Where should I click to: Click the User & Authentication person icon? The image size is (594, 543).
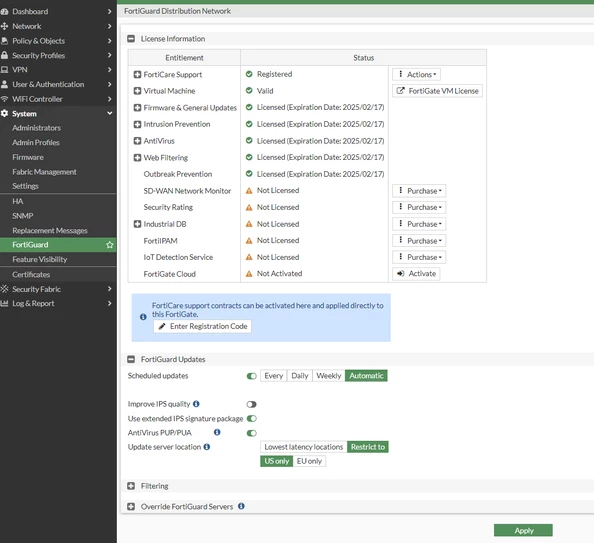(x=4, y=84)
